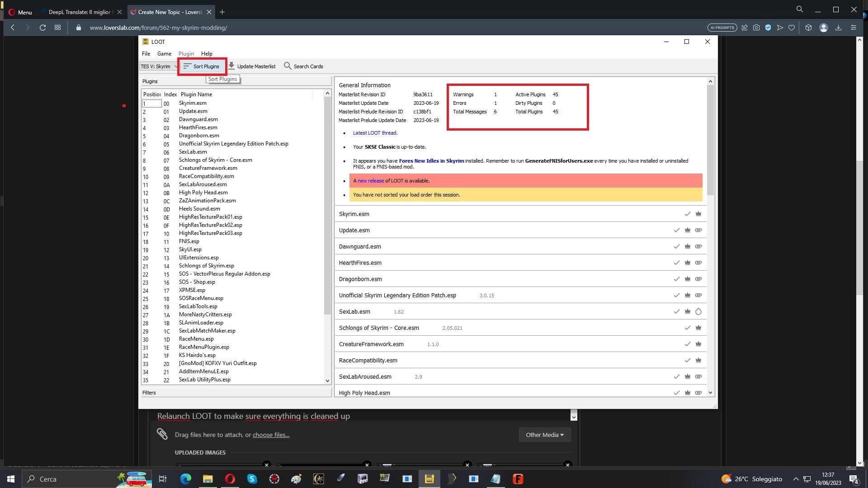The image size is (868, 488).
Task: Click the address bar URL field
Action: tap(158, 28)
